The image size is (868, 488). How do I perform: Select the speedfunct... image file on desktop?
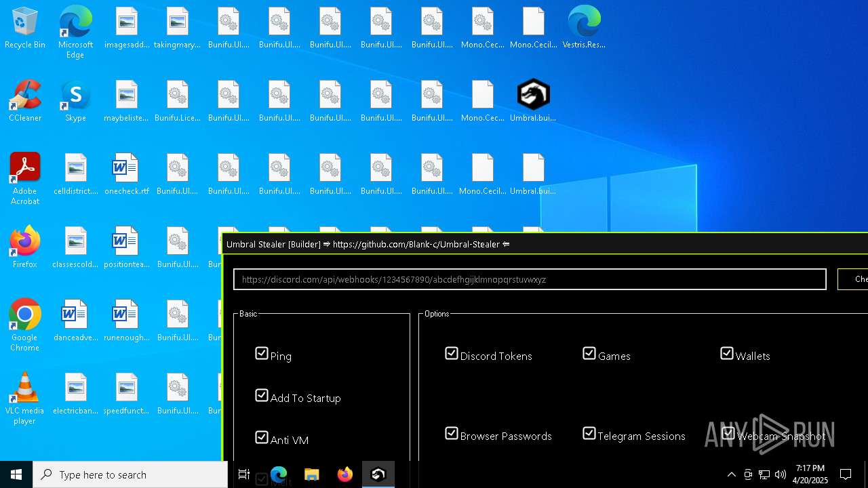point(126,394)
